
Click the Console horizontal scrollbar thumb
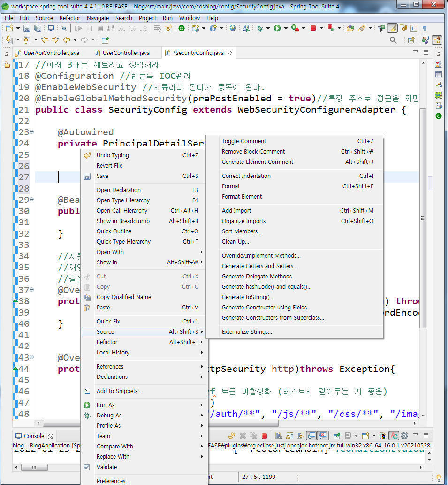(x=34, y=467)
